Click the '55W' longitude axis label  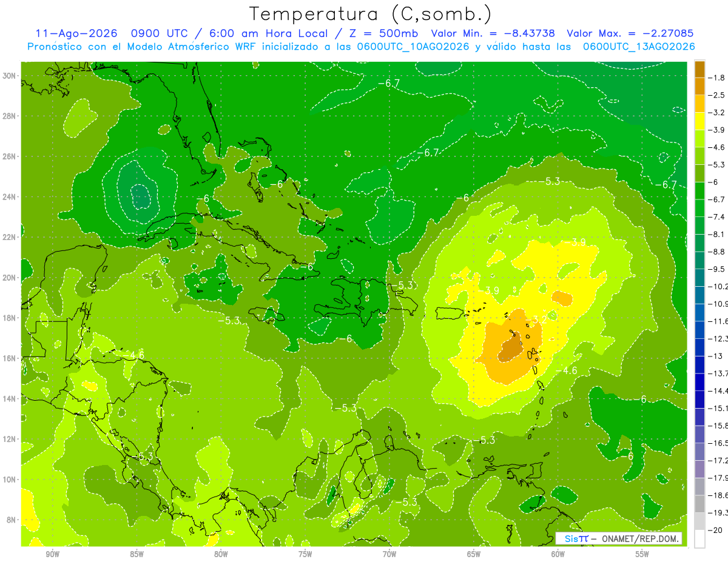(642, 554)
